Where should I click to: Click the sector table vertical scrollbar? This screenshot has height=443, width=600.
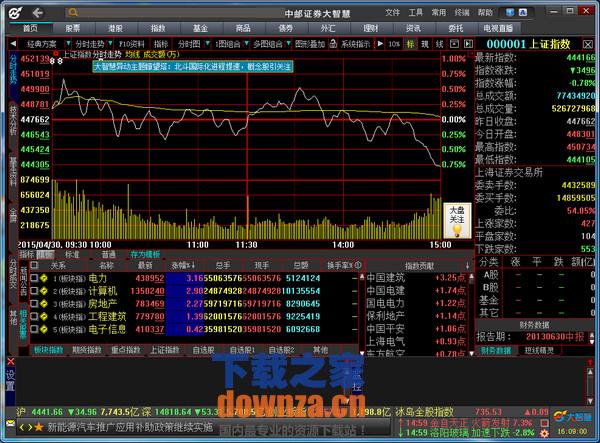click(x=362, y=314)
